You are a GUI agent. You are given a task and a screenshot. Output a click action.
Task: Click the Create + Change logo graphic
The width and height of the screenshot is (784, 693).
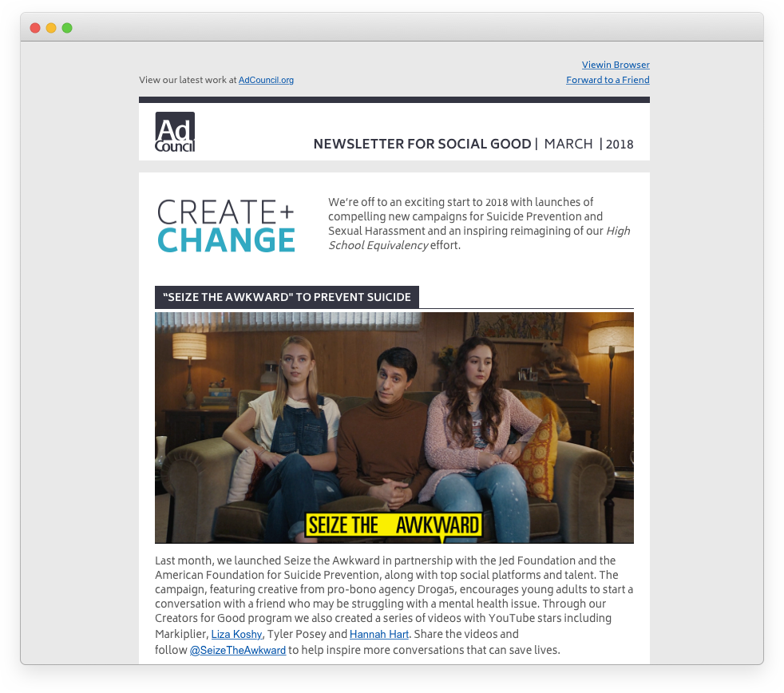[x=226, y=226]
